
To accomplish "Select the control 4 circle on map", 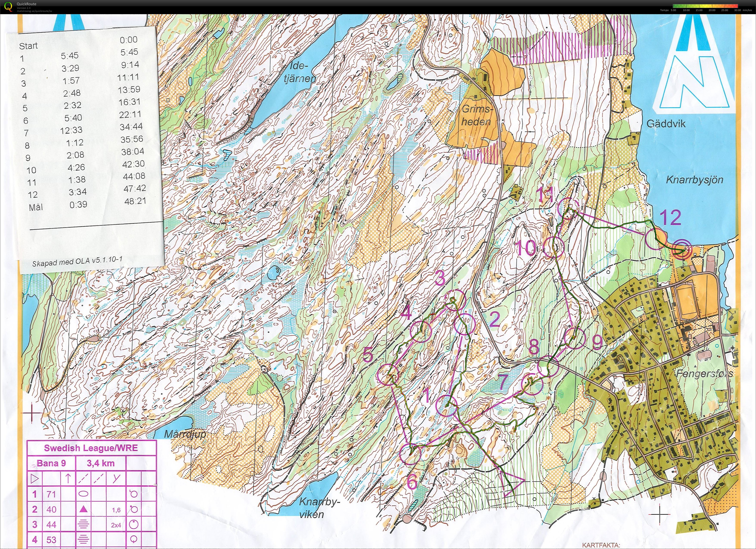I will click(x=421, y=332).
